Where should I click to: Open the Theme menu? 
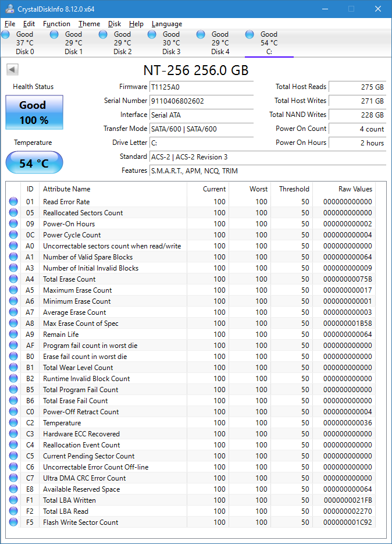pyautogui.click(x=89, y=24)
